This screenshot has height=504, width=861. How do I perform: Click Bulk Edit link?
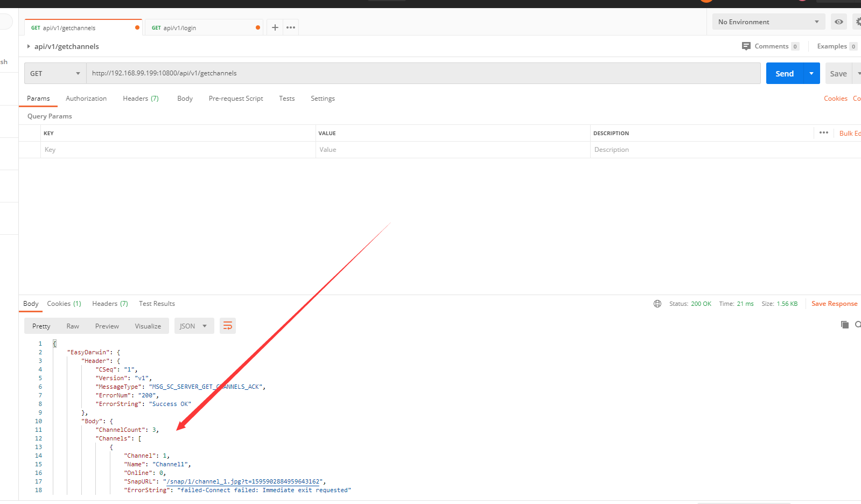850,133
